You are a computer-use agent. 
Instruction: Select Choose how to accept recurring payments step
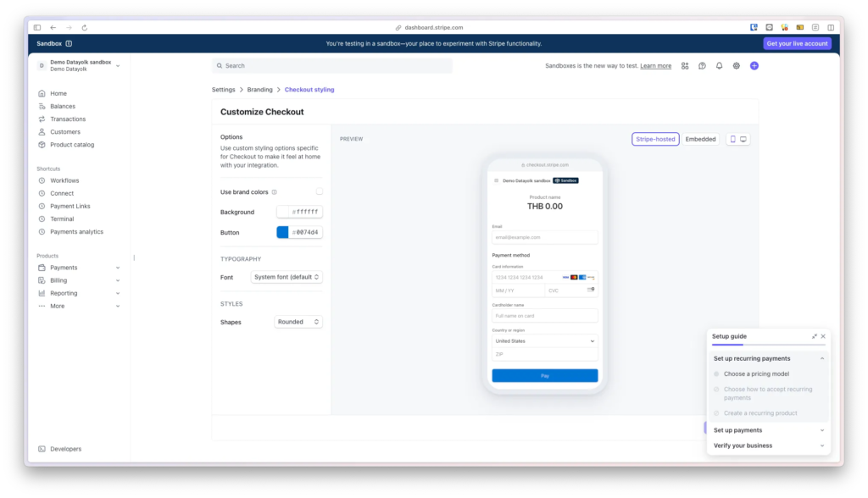pyautogui.click(x=768, y=394)
